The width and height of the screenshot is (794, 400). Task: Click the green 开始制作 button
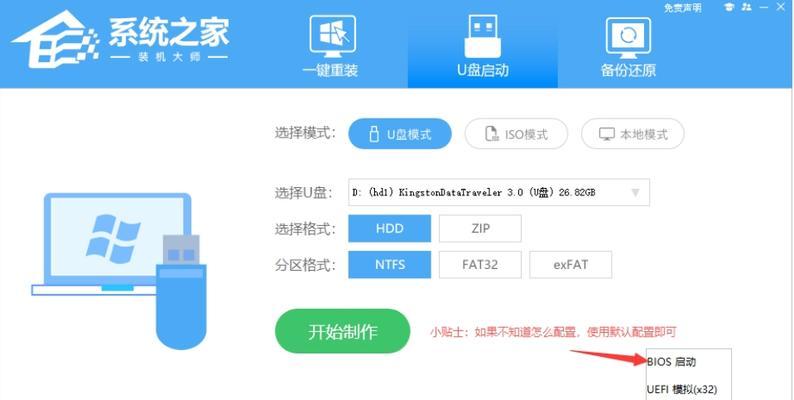pos(342,331)
